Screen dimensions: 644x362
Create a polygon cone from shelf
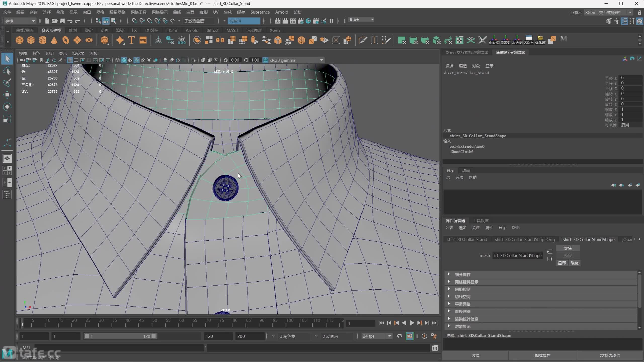(x=54, y=40)
